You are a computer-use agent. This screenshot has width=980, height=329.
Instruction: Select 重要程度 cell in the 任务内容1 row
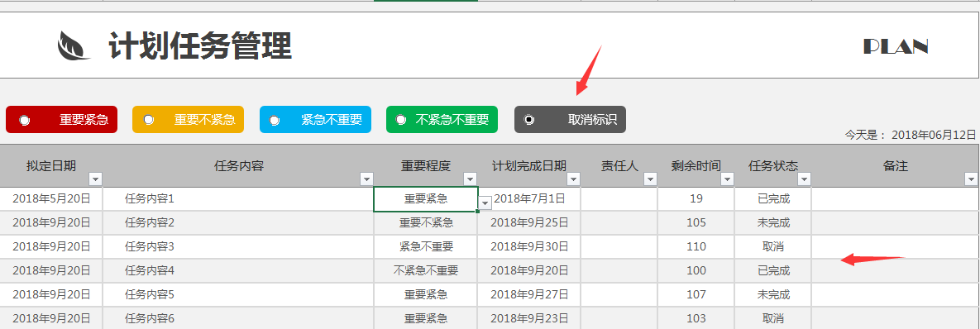pos(426,199)
